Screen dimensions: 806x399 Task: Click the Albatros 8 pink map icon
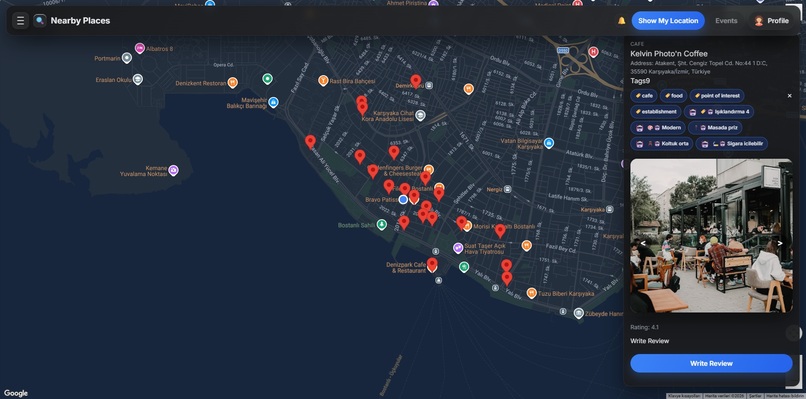(139, 48)
